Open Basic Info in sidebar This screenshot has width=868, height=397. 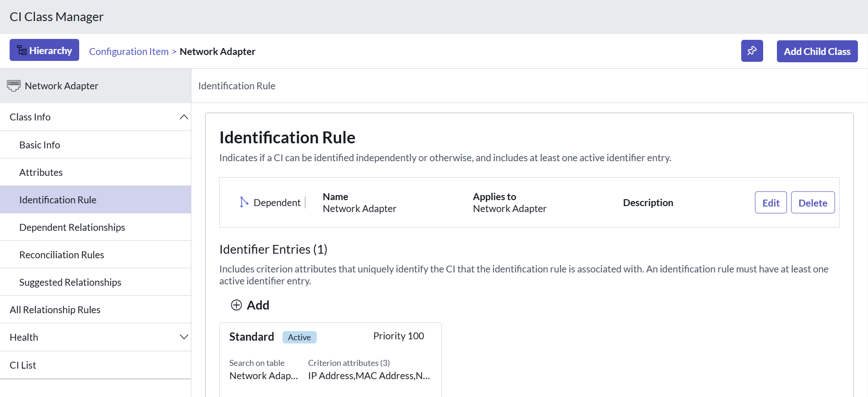coord(40,145)
